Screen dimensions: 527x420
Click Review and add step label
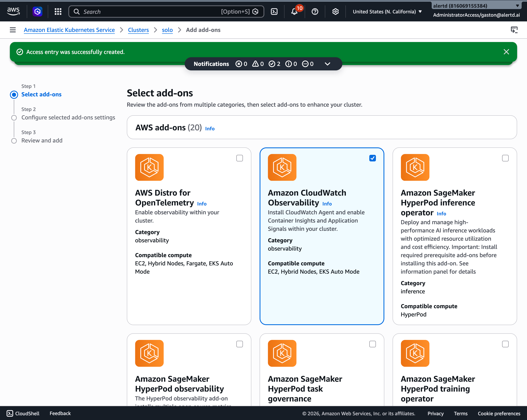click(42, 140)
